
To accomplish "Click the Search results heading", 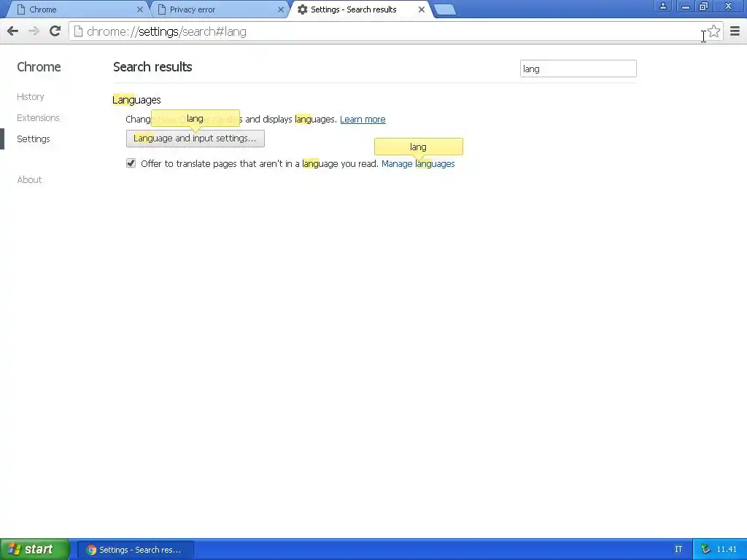I will (x=152, y=67).
